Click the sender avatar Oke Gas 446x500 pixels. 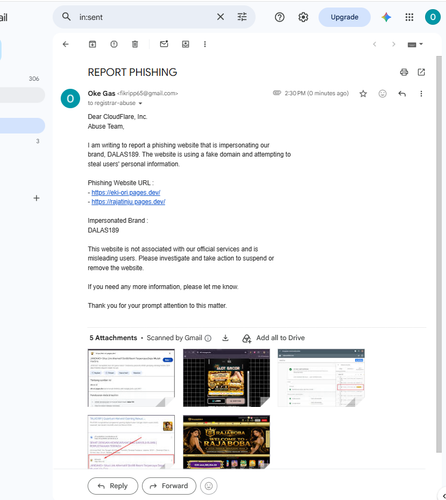70,98
